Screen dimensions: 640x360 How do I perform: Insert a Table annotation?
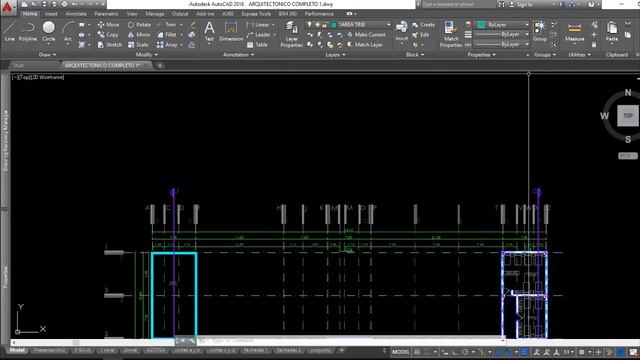[257, 45]
